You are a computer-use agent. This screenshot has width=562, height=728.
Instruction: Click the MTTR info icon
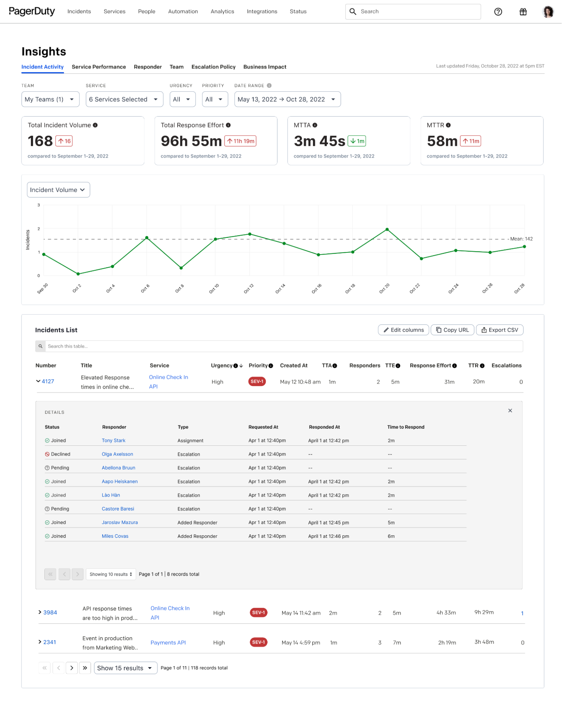point(448,125)
